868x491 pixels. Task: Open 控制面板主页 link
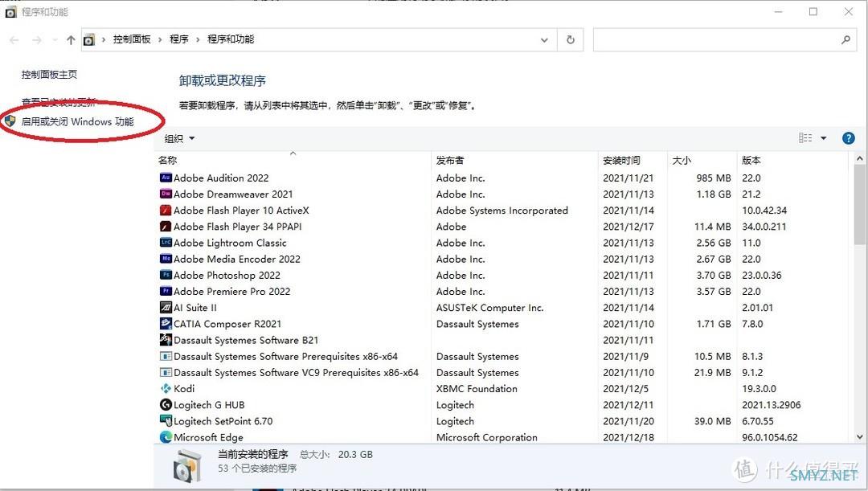point(49,74)
